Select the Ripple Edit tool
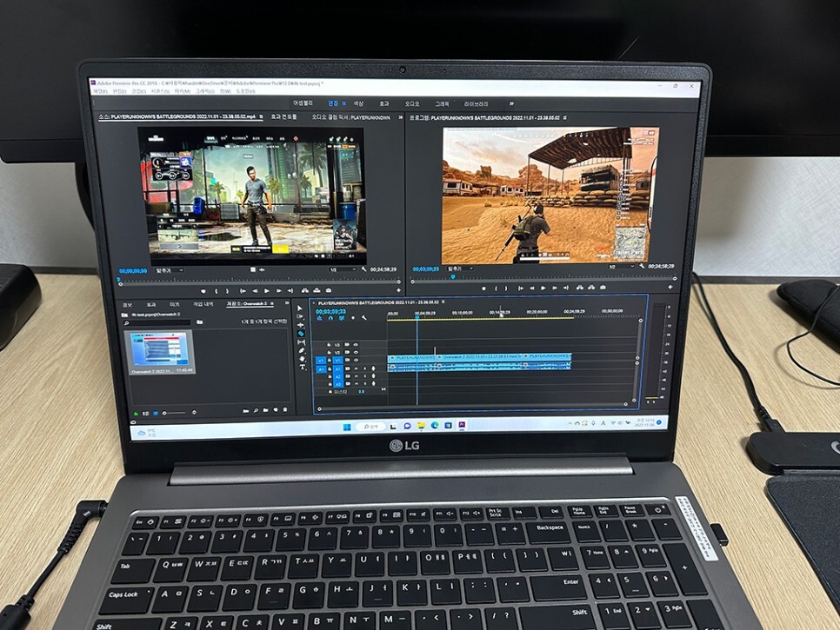840x630 pixels. tap(301, 325)
